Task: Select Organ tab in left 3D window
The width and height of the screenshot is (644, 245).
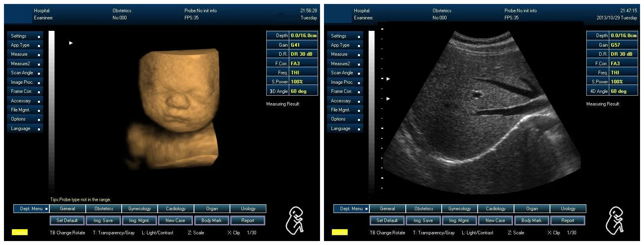Action: point(212,209)
